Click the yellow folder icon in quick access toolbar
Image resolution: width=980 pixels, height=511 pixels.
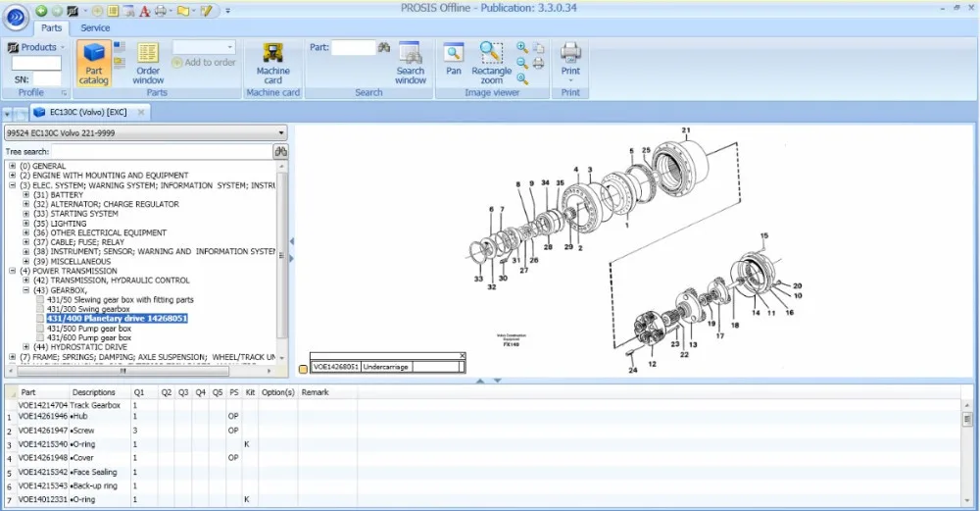coord(183,11)
